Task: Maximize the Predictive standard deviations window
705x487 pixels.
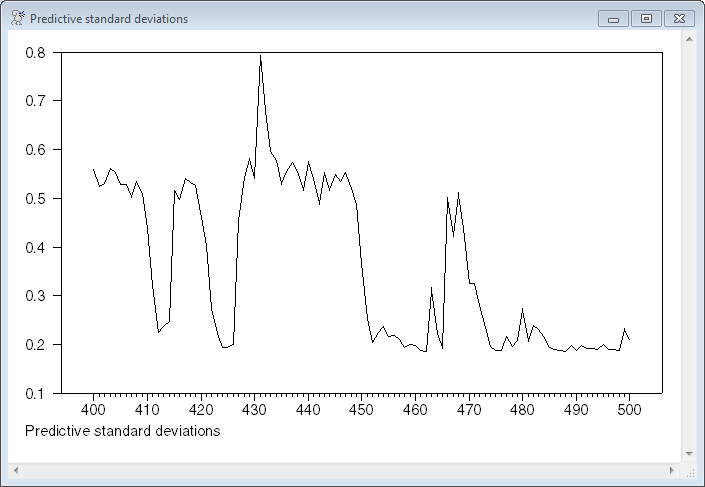Action: click(646, 18)
